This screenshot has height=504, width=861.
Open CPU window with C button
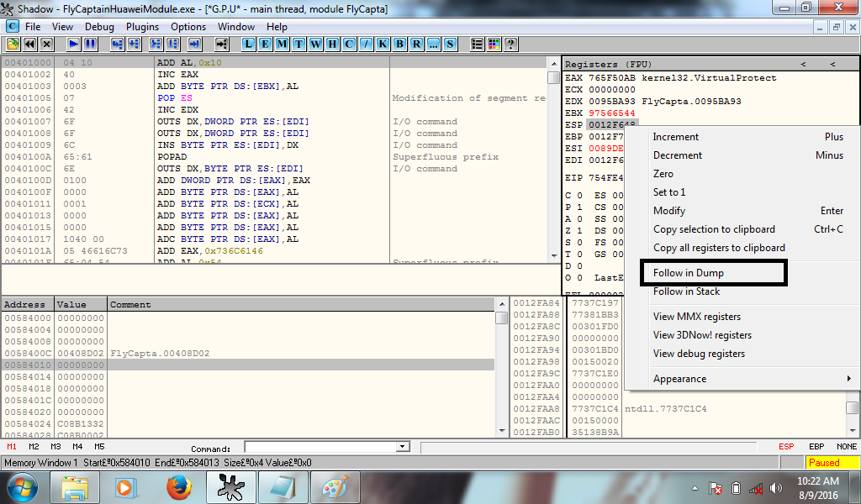click(349, 45)
